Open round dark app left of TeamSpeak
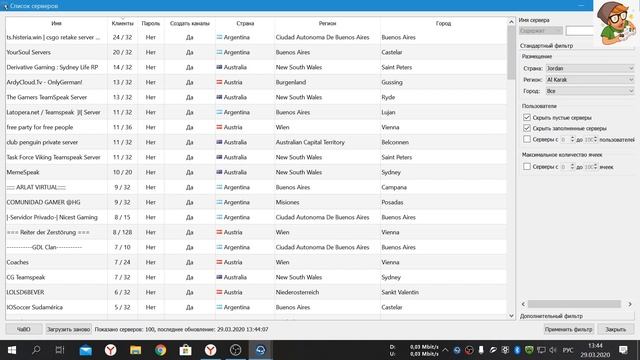The image size is (640, 360). (x=236, y=350)
